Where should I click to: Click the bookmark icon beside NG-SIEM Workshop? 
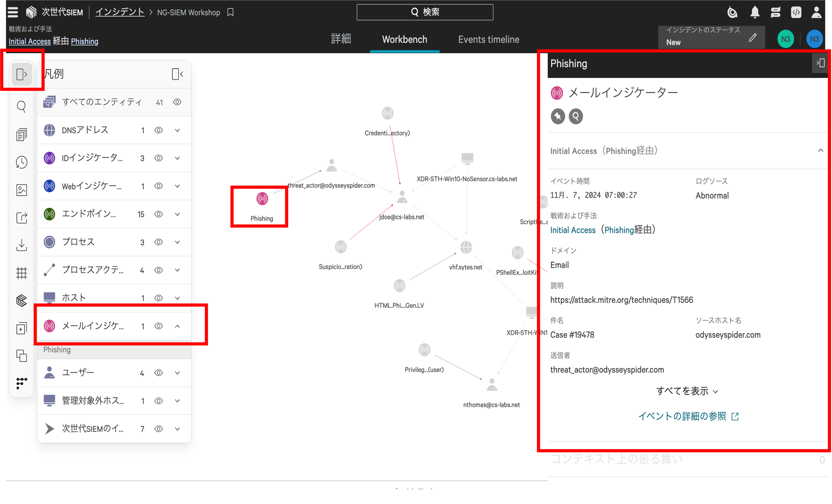(x=230, y=13)
